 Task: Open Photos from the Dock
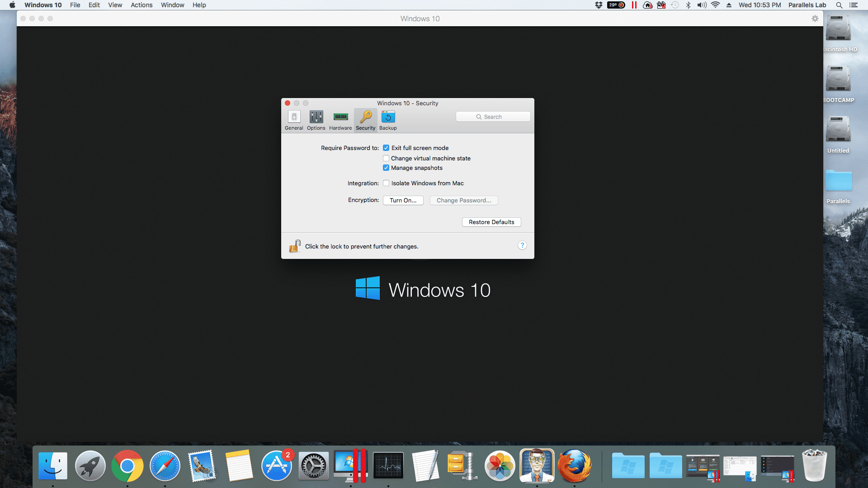pyautogui.click(x=500, y=465)
